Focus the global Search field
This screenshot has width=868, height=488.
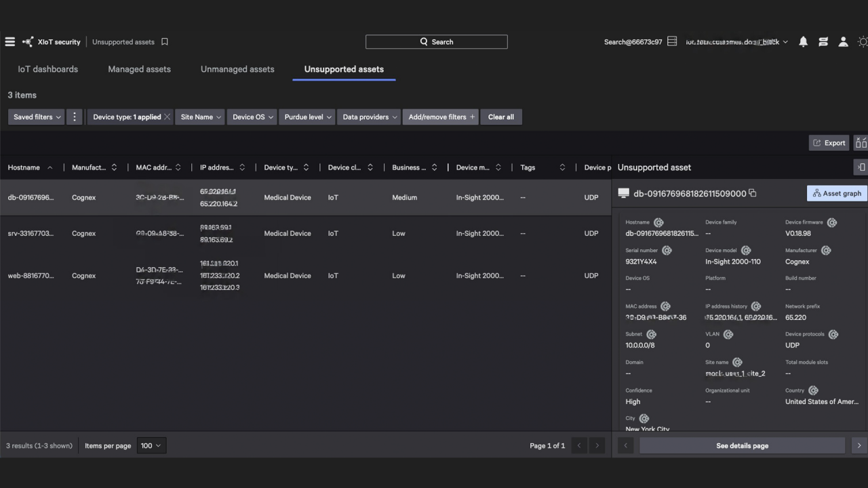[436, 42]
